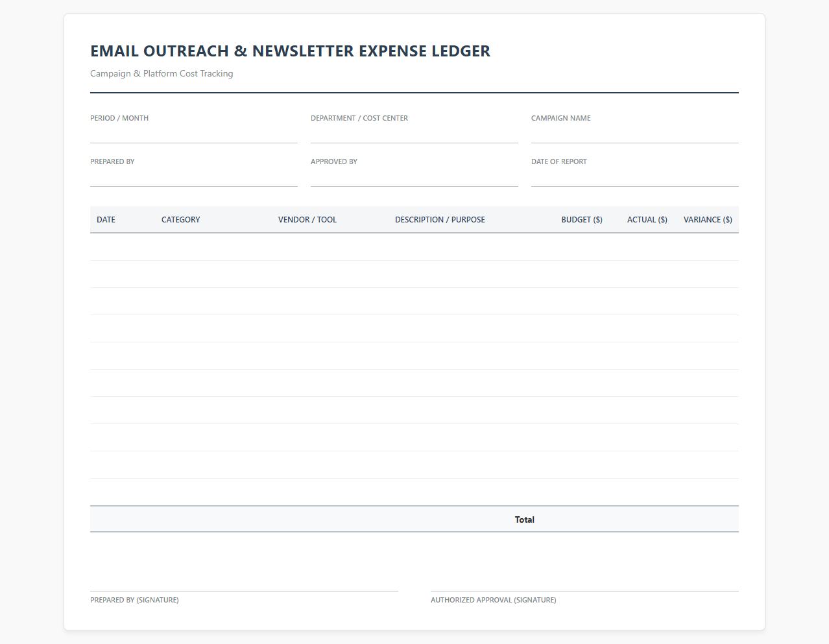Screen dimensions: 829x644
Task: Click the Date of Report input field
Action: pos(635,178)
